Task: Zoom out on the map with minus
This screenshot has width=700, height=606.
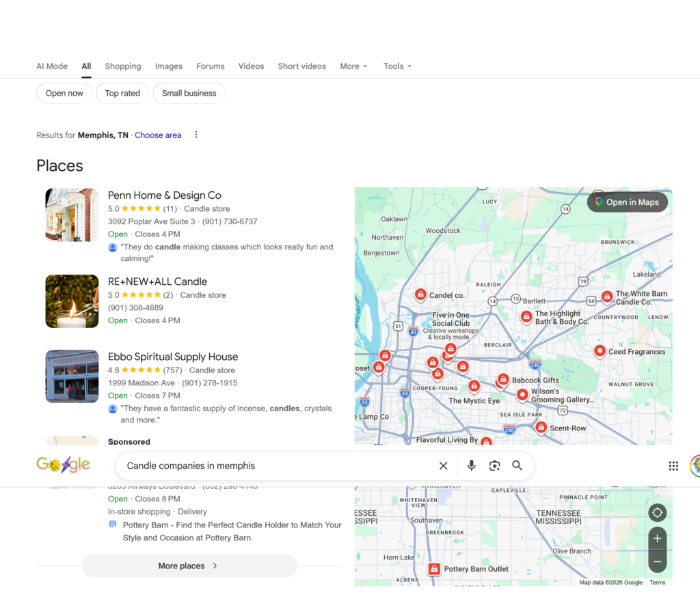Action: [x=657, y=562]
